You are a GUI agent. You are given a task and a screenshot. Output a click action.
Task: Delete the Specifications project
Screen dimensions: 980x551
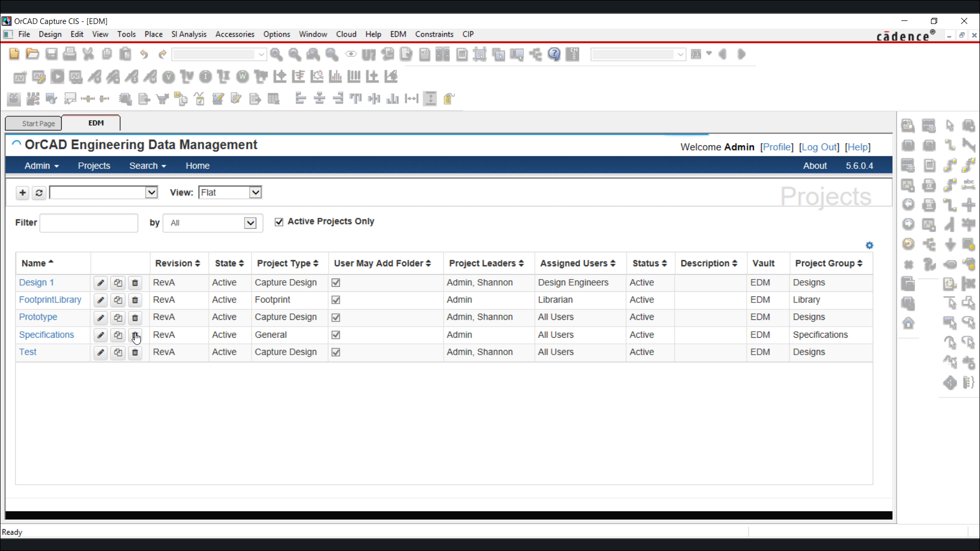[135, 335]
